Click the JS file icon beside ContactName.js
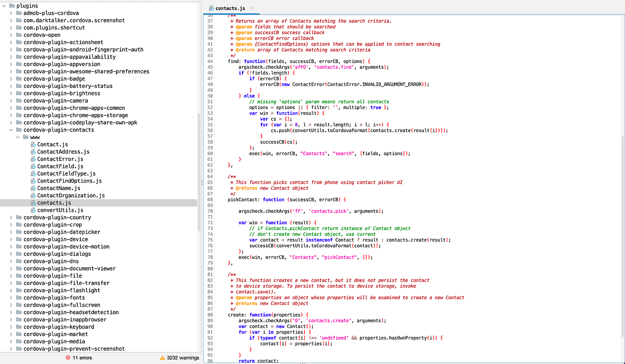Screen dimensions: 625x364 [x=33, y=188]
